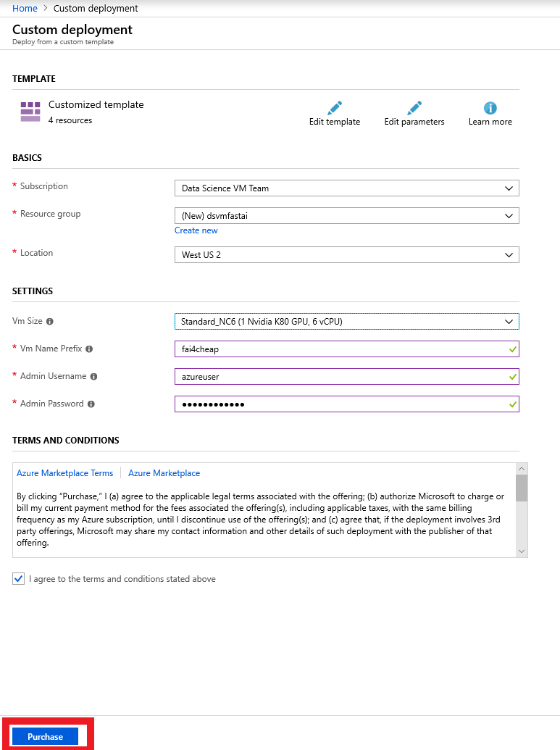
Task: Click the Create new resource group link
Action: point(196,230)
